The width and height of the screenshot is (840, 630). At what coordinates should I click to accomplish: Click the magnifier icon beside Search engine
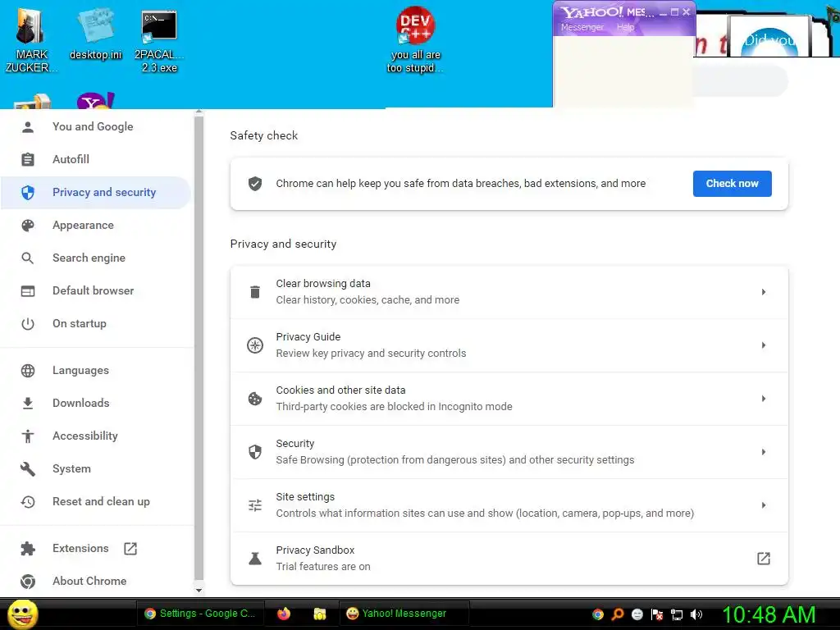coord(28,258)
